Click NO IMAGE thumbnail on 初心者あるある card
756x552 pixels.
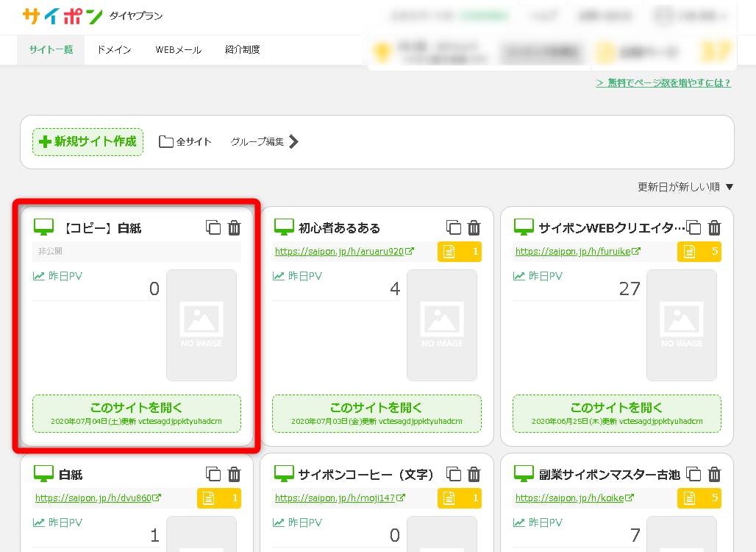point(441,325)
